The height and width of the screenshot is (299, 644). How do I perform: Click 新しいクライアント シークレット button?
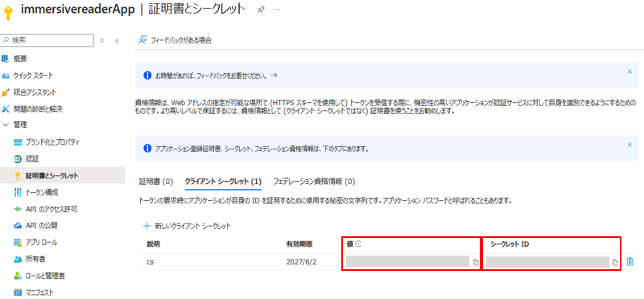click(x=187, y=226)
